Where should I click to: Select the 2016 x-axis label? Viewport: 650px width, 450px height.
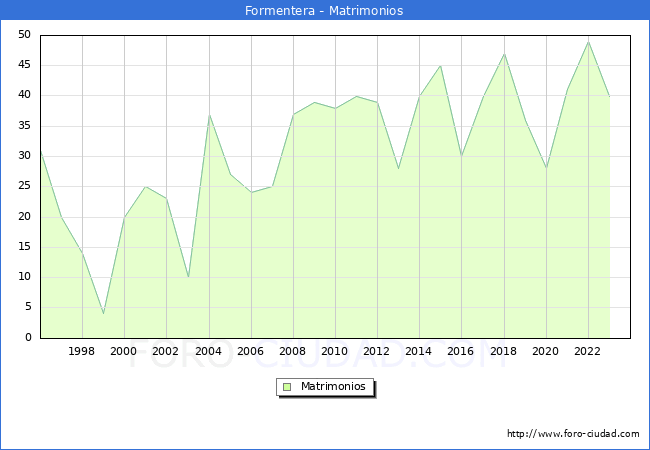(461, 351)
